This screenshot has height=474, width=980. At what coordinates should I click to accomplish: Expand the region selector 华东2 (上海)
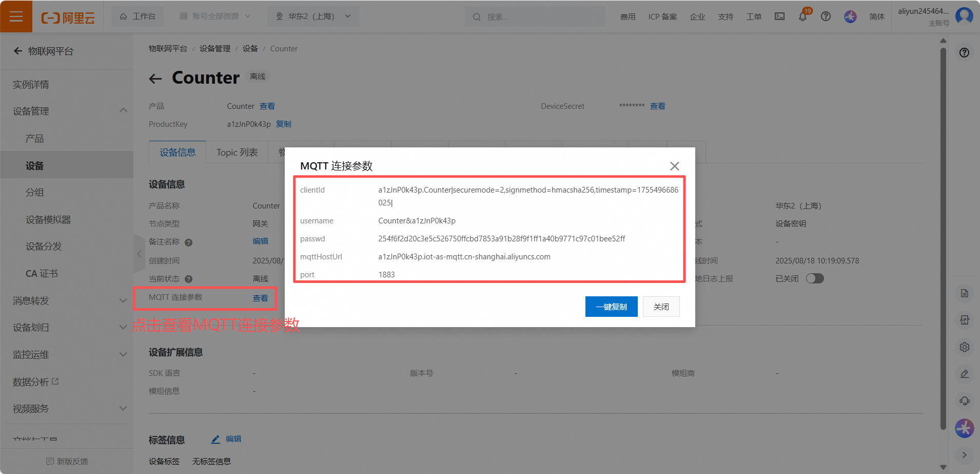click(313, 16)
